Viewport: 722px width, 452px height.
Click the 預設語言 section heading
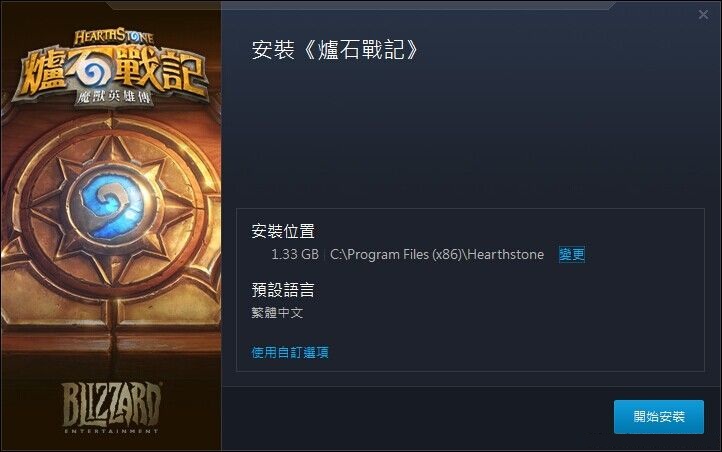[x=283, y=290]
